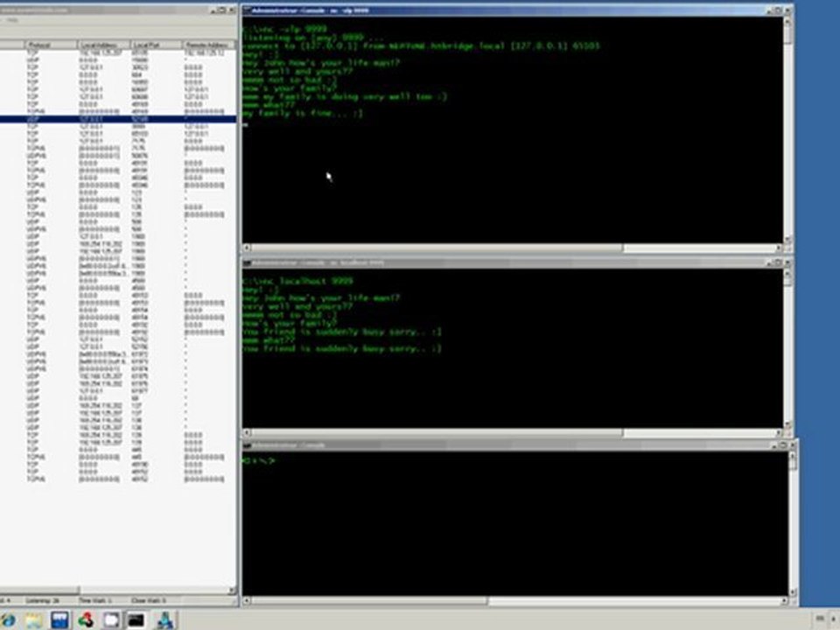840x630 pixels.
Task: Maximize the bottom Administrator Console window
Action: [783, 445]
